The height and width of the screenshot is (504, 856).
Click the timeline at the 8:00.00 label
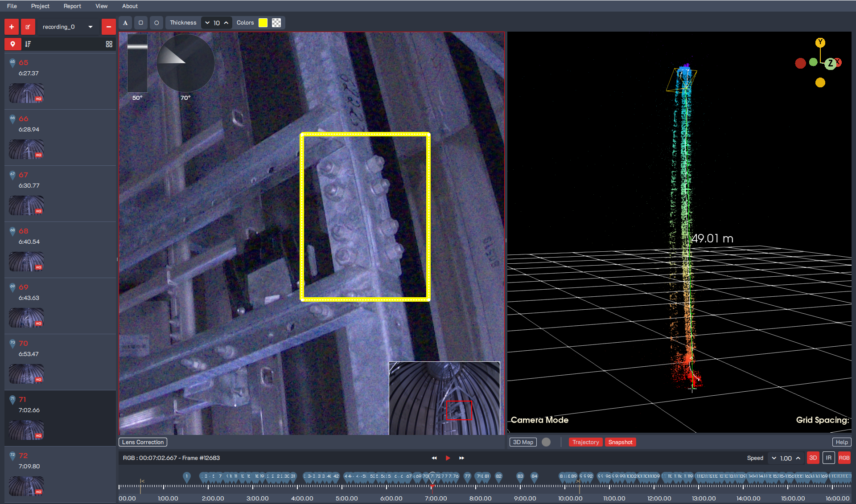[480, 498]
